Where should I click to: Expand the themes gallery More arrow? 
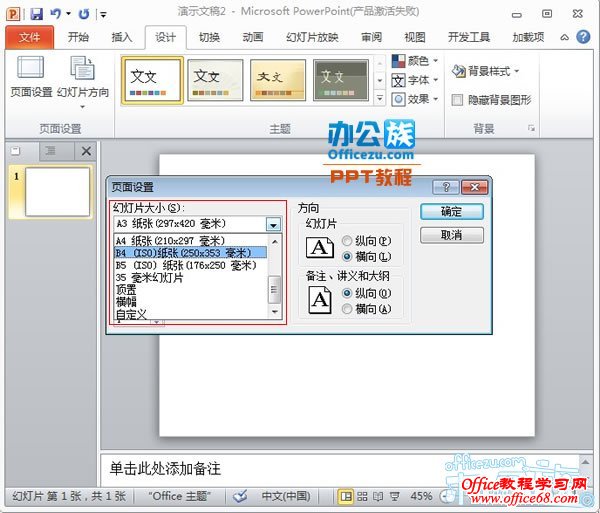click(x=380, y=98)
